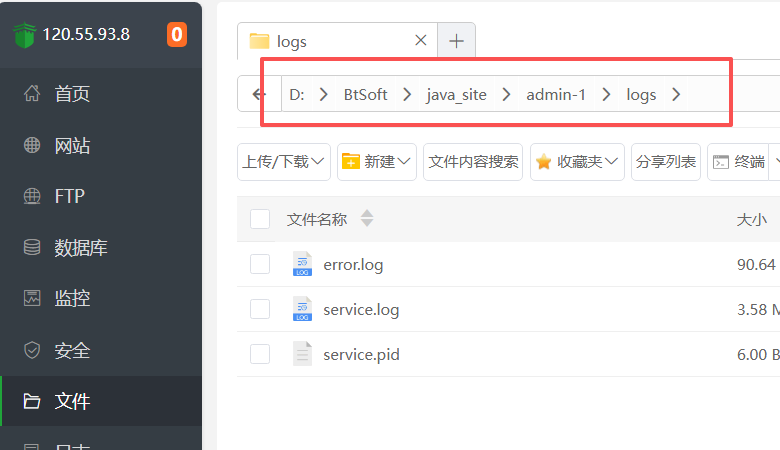The height and width of the screenshot is (450, 780).
Task: Click the database stack icon
Action: 32,247
